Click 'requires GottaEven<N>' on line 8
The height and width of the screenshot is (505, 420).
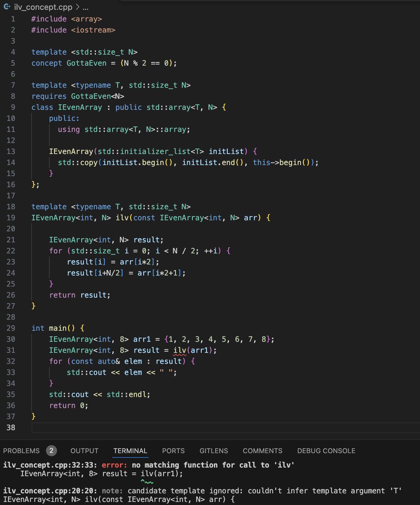click(x=78, y=96)
